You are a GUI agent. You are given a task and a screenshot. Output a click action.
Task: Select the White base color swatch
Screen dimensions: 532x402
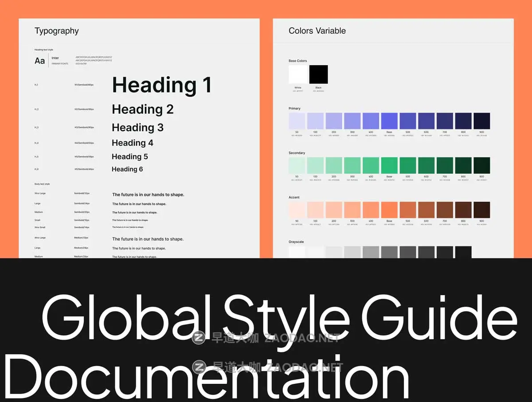[x=297, y=74]
